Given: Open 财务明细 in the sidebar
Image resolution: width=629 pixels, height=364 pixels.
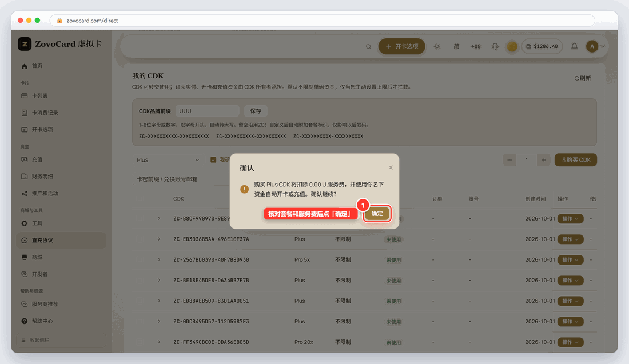Looking at the screenshot, I should click(61, 177).
